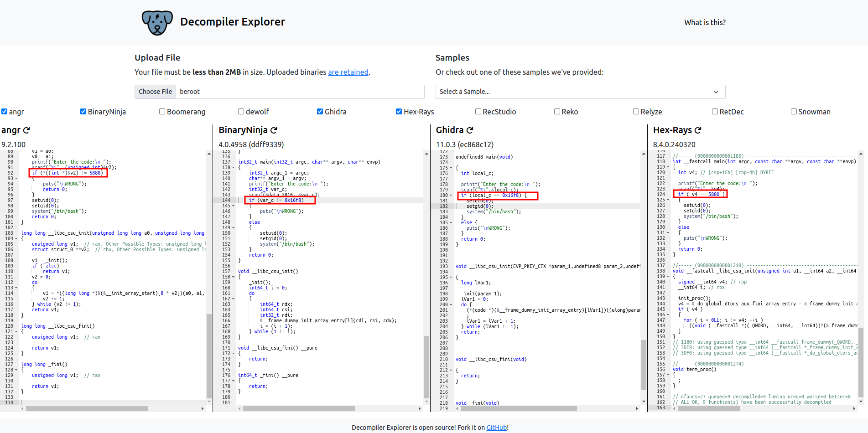
Task: Click 'int64_t _fini() __pure' in BinaryNinja pane
Action: [268, 375]
